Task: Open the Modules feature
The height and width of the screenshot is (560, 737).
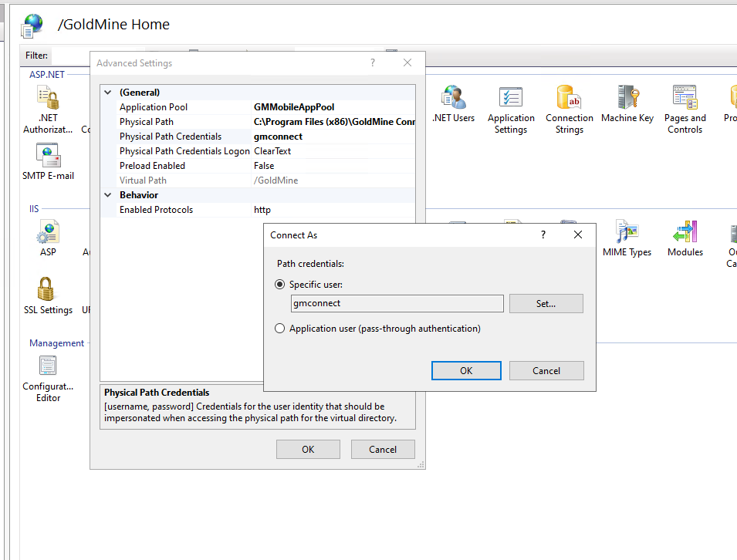Action: point(685,238)
